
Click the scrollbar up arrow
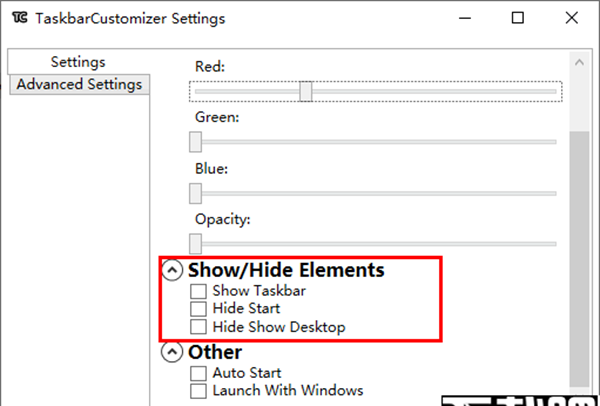(x=579, y=62)
